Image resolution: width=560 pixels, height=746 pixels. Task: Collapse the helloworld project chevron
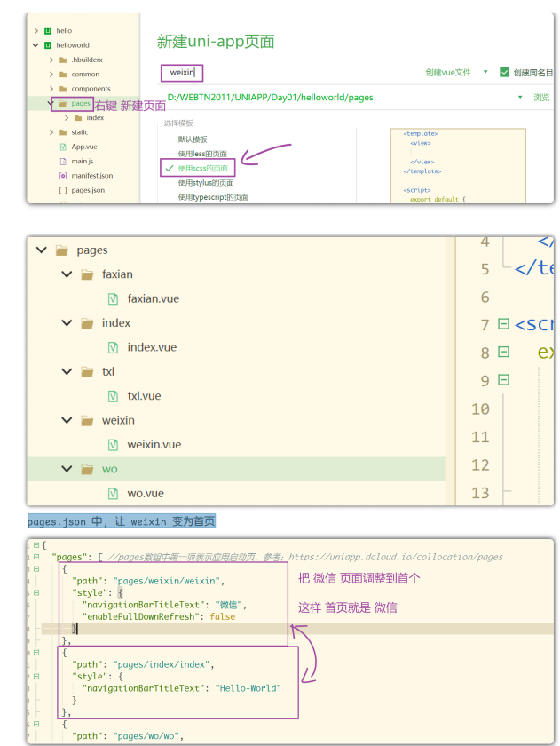35,45
